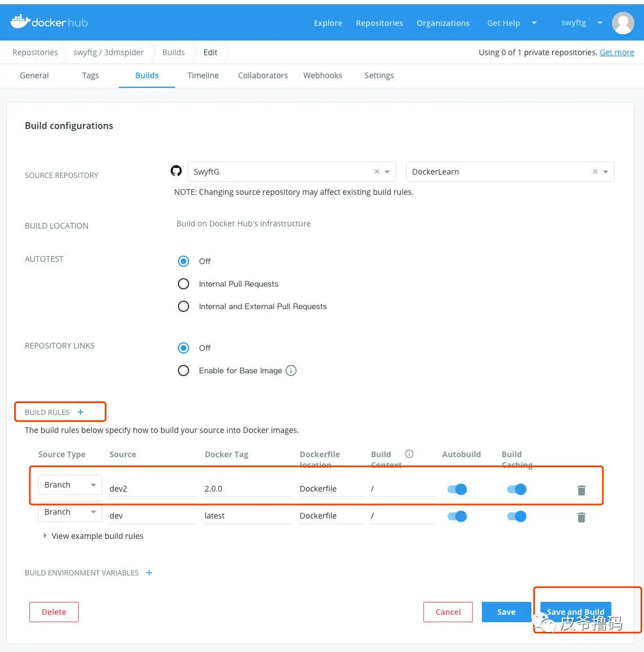Go to Builds breadcrumb

click(173, 52)
